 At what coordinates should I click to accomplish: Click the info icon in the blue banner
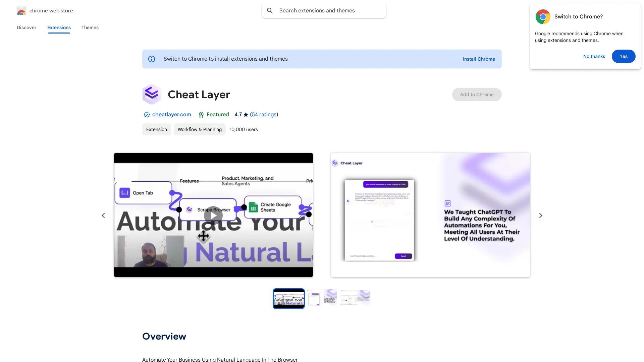coord(152,59)
